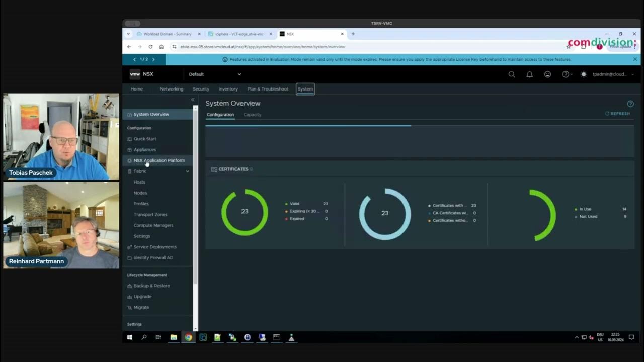Reload the browser page
644x362 pixels.
[x=150, y=47]
